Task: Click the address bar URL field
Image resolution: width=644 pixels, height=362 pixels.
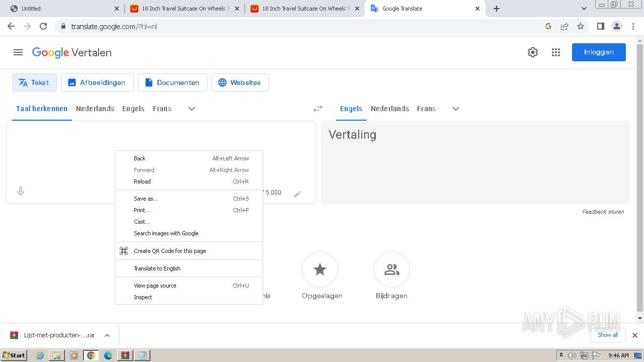Action: 302,26
